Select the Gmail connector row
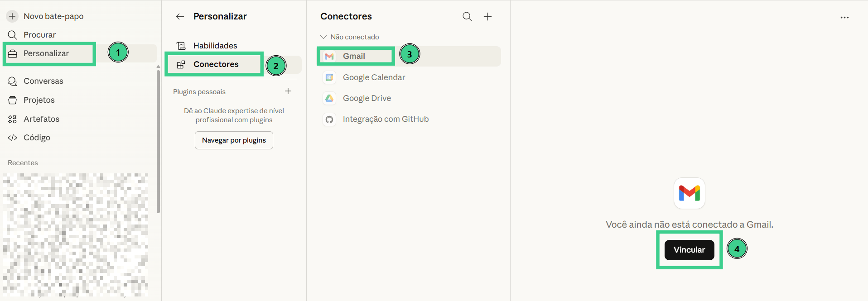Image resolution: width=868 pixels, height=301 pixels. point(409,56)
